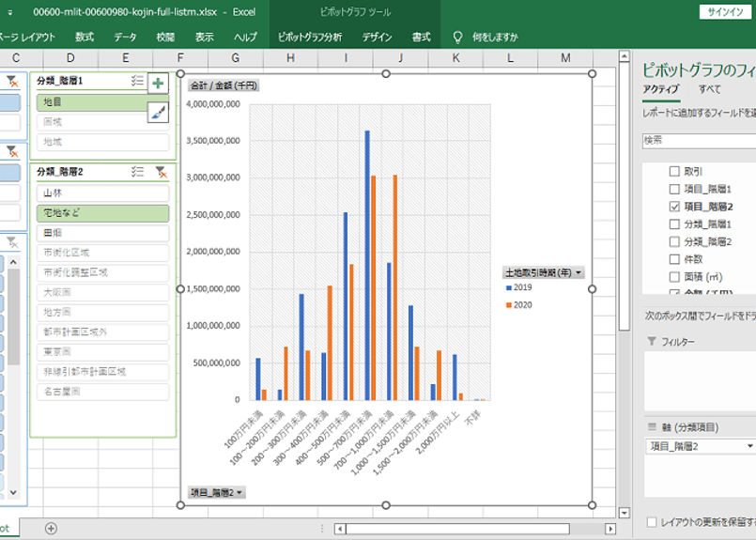The image size is (756, 540).
Task: Open 土地取引時期(年) legend filter dropdown
Action: tap(579, 272)
